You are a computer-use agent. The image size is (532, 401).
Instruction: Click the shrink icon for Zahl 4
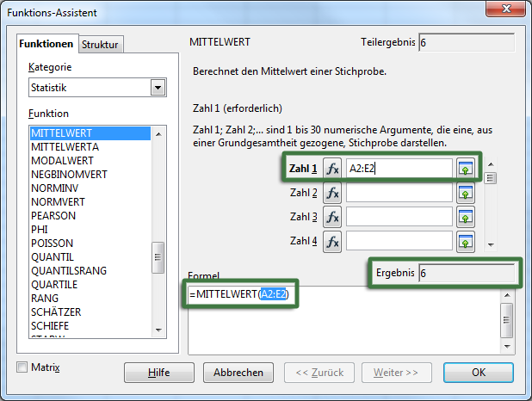coord(466,241)
